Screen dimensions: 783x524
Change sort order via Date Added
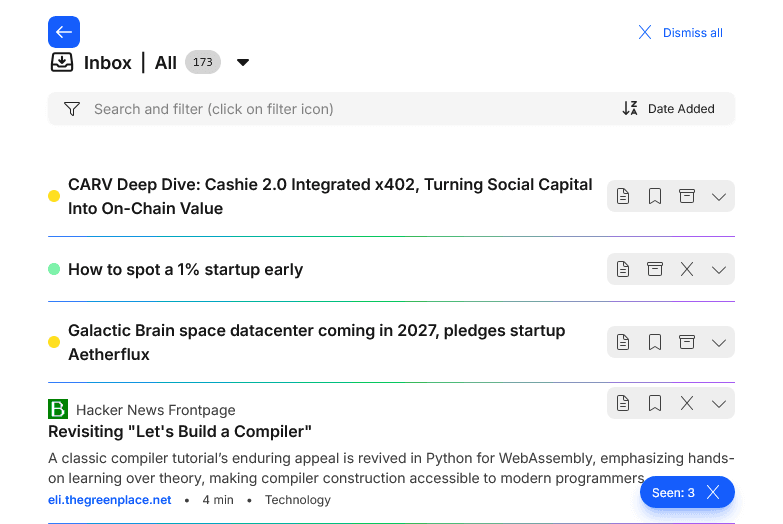tap(669, 109)
